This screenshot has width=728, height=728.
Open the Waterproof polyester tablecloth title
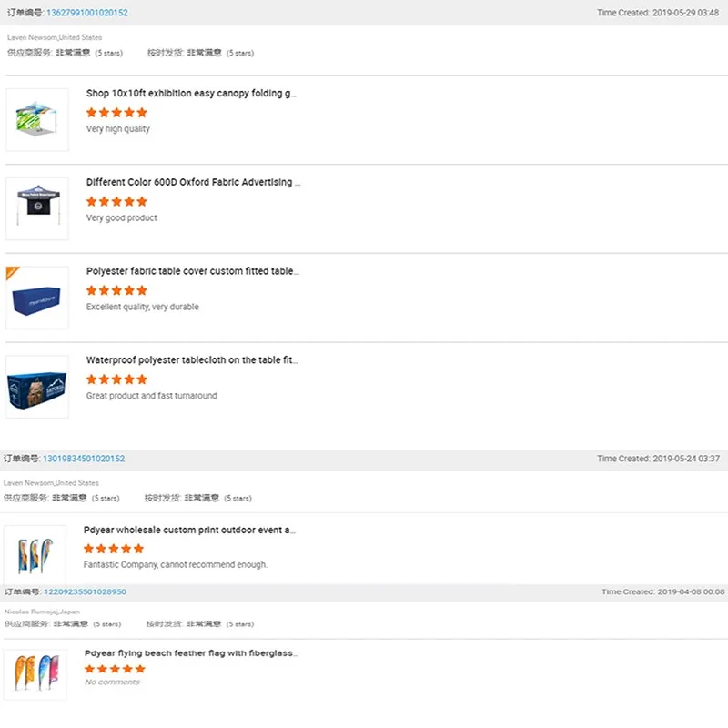192,360
